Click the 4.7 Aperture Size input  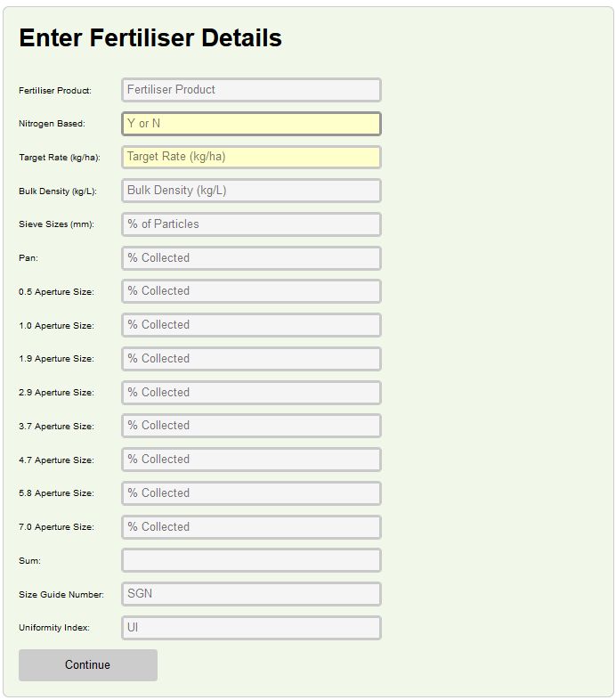tap(251, 460)
